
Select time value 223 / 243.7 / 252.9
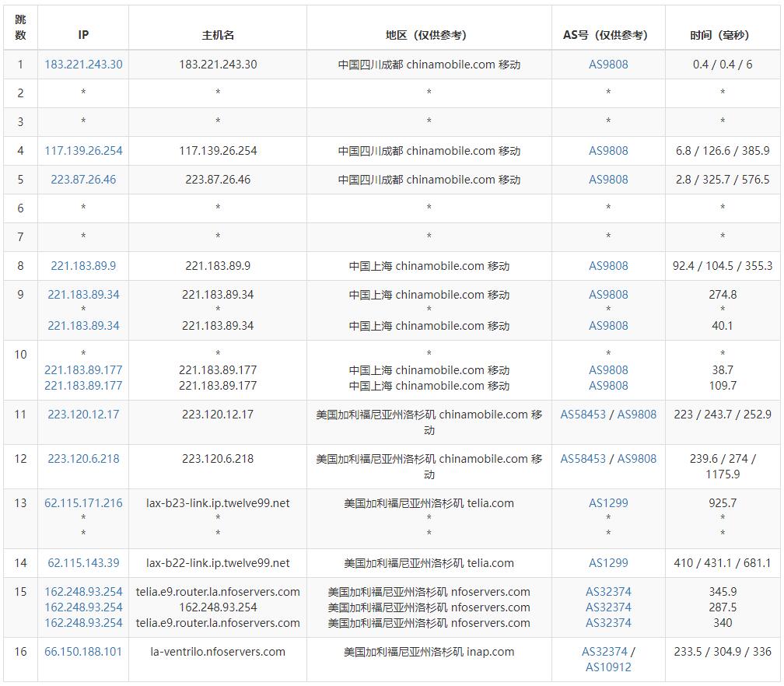coord(723,415)
